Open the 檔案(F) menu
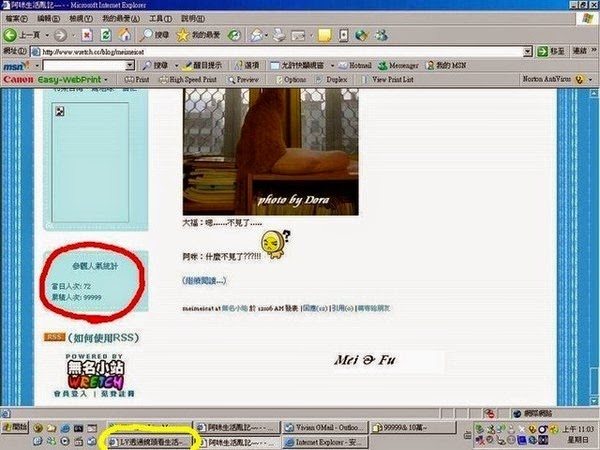600x450 pixels. coord(16,18)
